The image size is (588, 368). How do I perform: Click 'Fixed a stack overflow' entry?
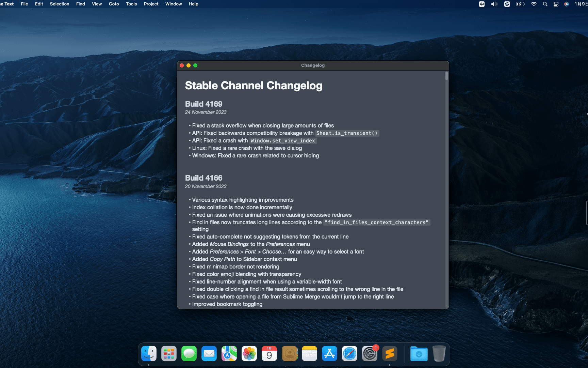pos(263,126)
